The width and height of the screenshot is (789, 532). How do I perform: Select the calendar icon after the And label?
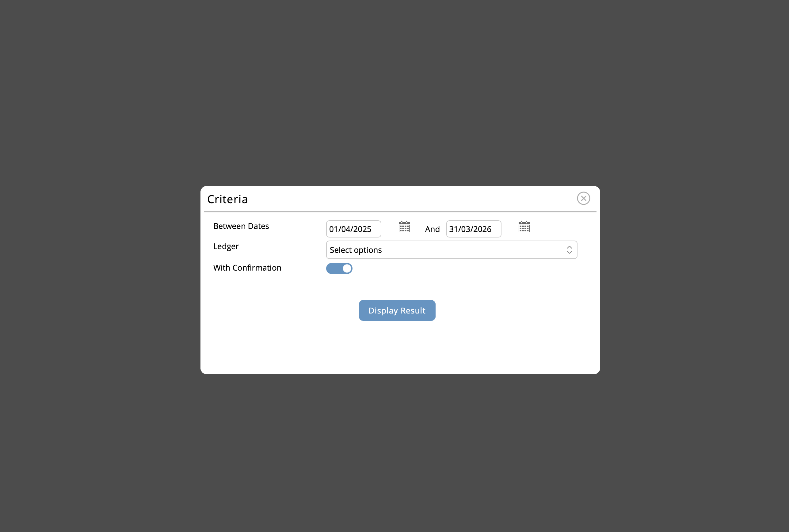(x=524, y=227)
